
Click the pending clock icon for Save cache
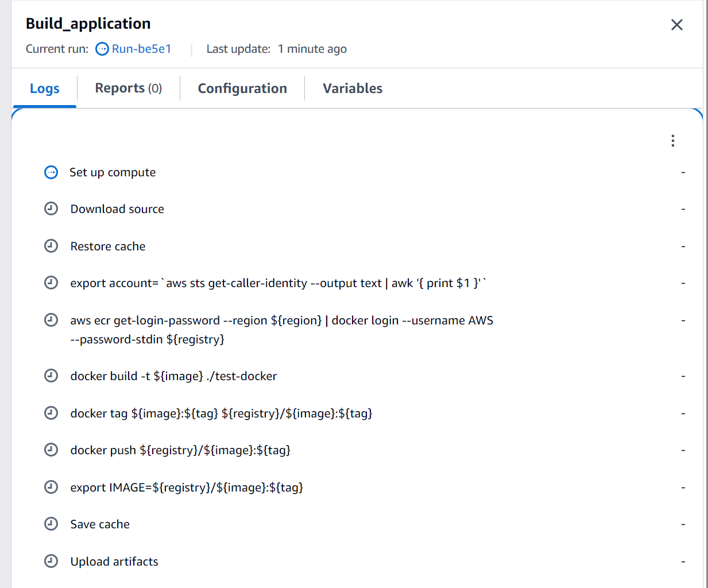pyautogui.click(x=51, y=524)
